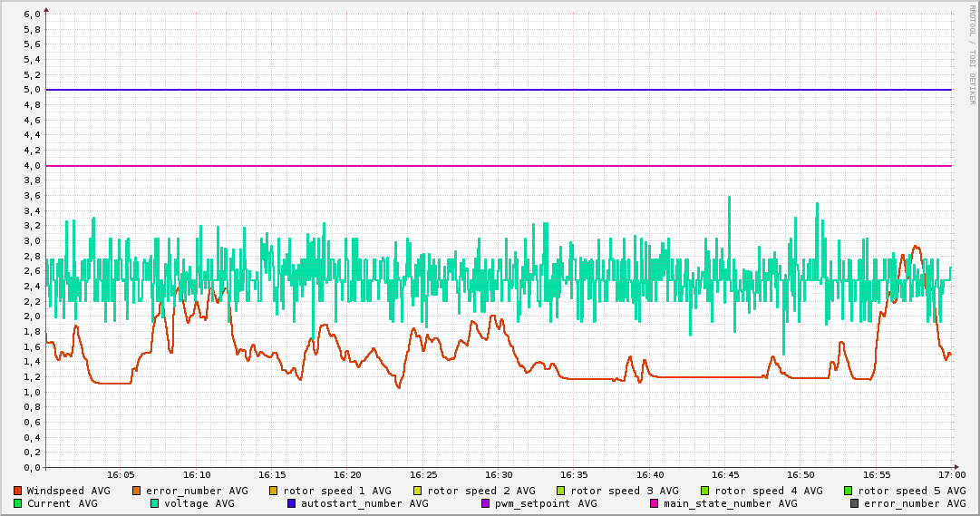Select the rotor speed 4 AVG legend text
This screenshot has height=516, width=980.
(769, 491)
